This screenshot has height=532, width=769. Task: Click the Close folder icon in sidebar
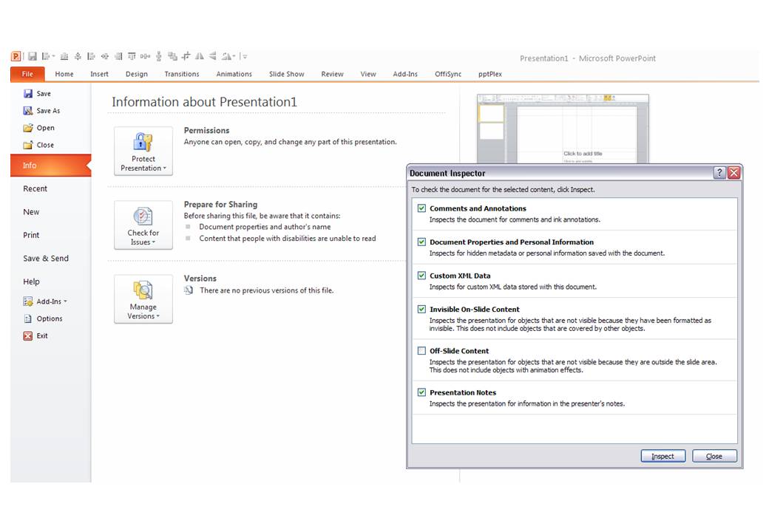(x=28, y=145)
